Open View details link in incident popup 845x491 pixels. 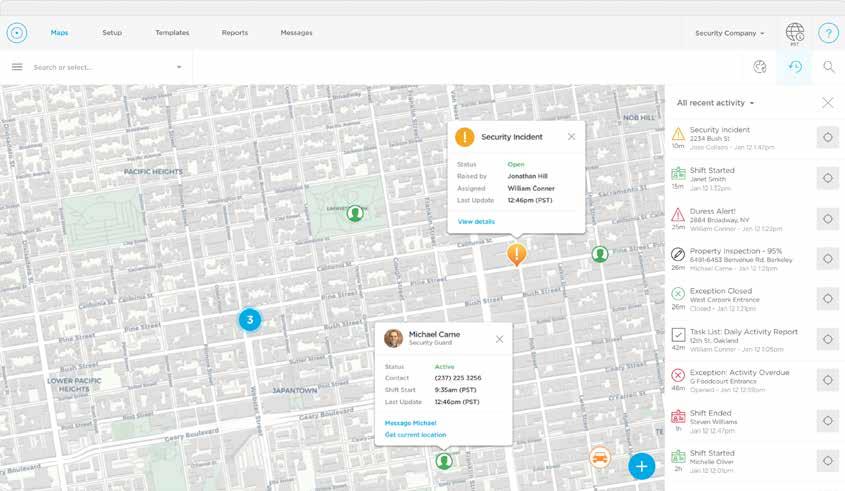(x=476, y=222)
